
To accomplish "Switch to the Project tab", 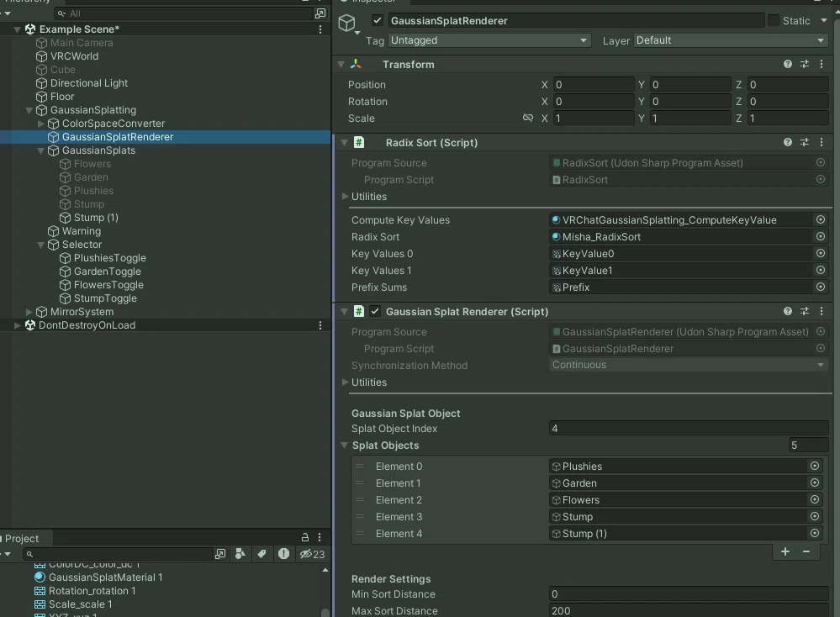I will click(x=21, y=538).
